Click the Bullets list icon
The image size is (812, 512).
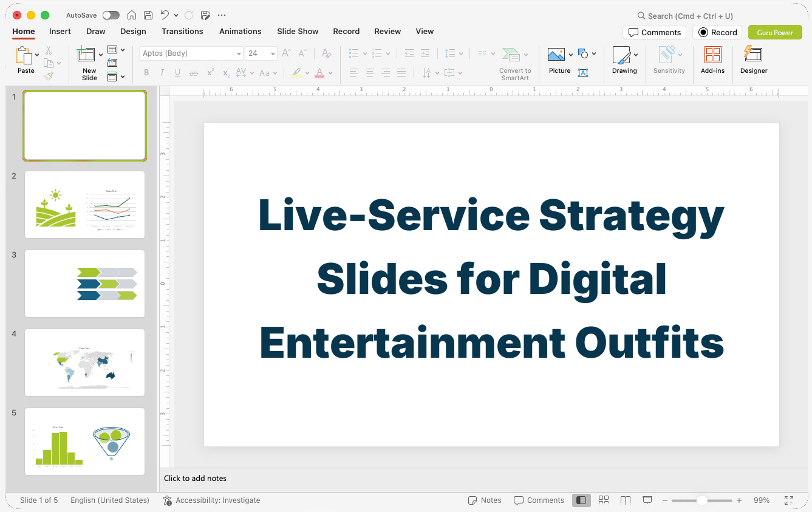[x=354, y=53]
